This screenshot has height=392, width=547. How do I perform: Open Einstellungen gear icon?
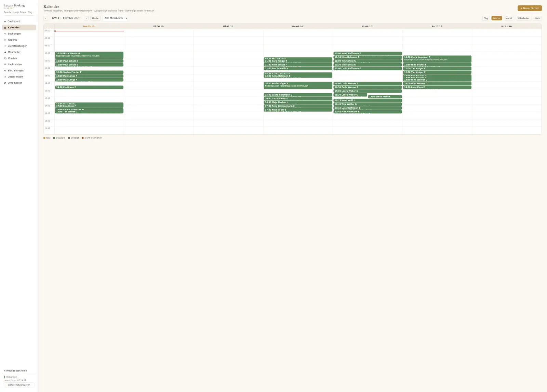(5, 71)
